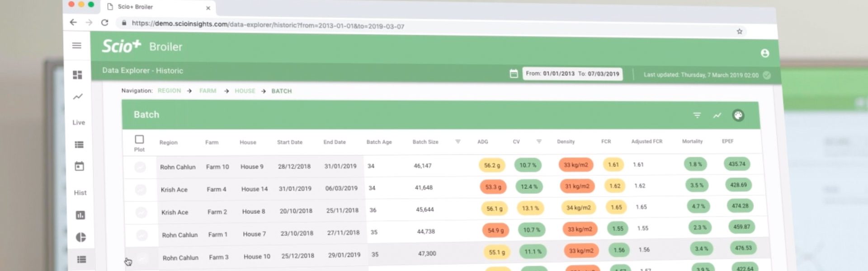Image resolution: width=868 pixels, height=271 pixels.
Task: Click the 34 kg/m2 density badge
Action: tap(579, 208)
